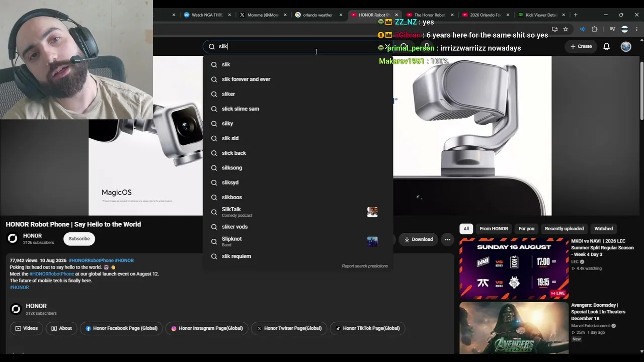644x362 pixels.
Task: Click the install/cast icon in address bar
Action: point(554,29)
